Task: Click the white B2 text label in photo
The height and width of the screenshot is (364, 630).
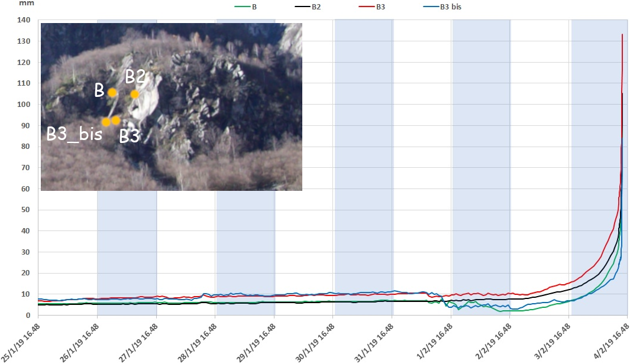Action: point(134,76)
